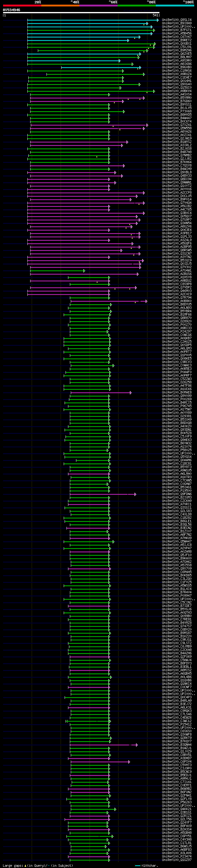Image resolution: width=197 pixels, height=868 pixels.
Task: Click the UniRef100_B8LMH7 label
Action: coord(177,57)
